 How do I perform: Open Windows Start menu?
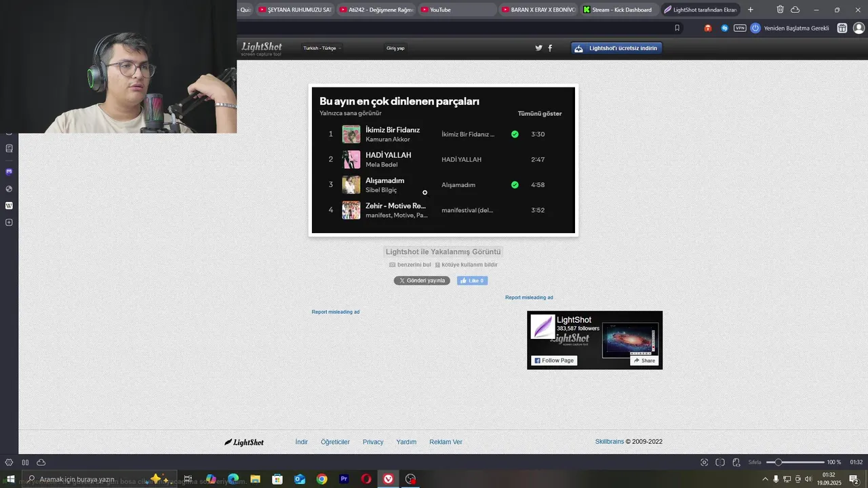10,479
